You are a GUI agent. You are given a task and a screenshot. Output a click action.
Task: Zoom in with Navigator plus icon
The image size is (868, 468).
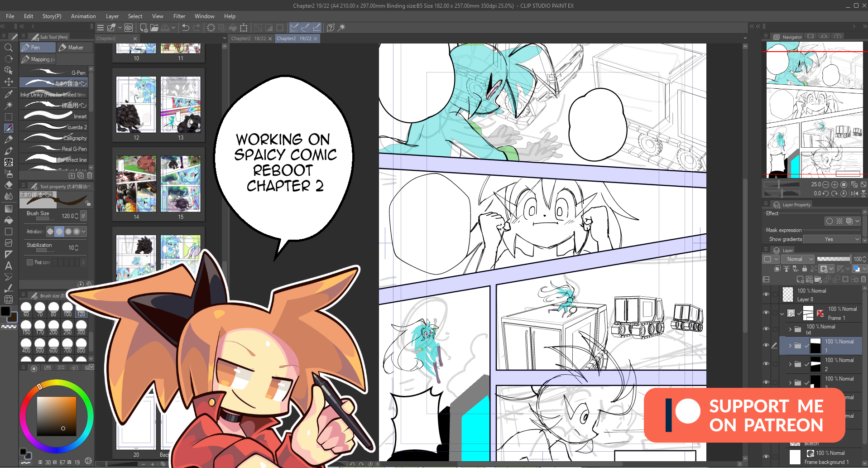point(834,184)
